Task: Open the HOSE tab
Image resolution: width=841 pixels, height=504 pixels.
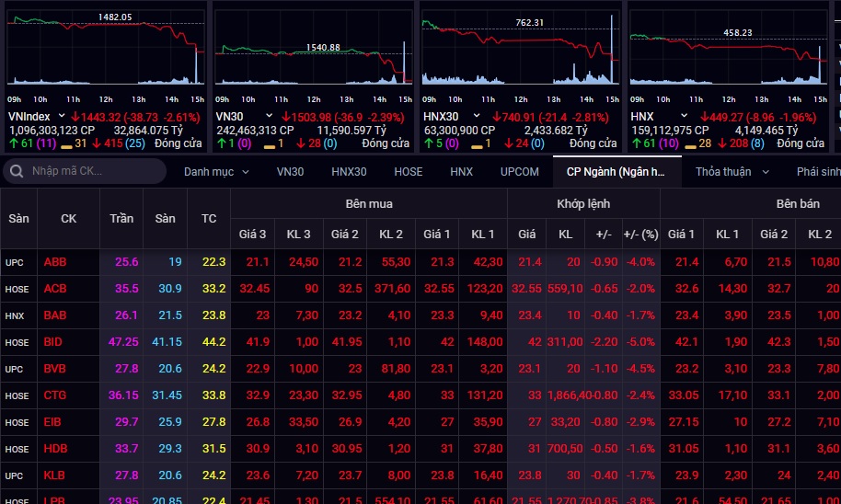Action: tap(409, 172)
